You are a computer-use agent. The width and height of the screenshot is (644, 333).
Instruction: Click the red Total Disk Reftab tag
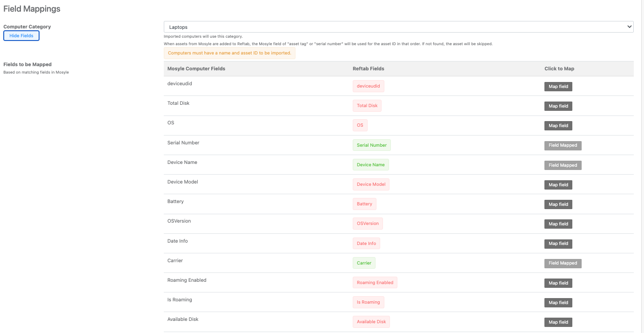pos(367,106)
